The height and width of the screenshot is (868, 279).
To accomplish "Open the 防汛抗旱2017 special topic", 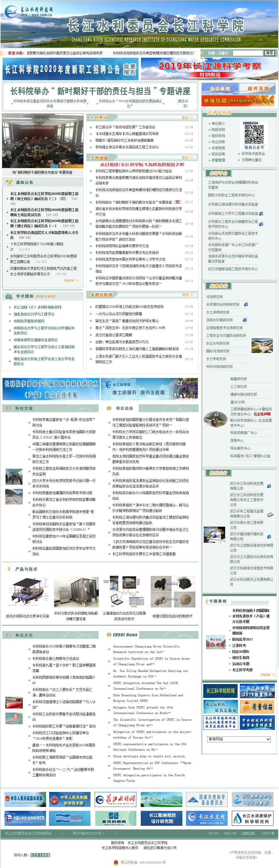I will click(242, 639).
